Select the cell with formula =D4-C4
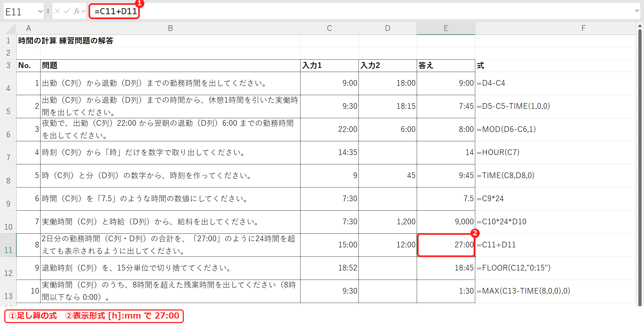This screenshot has width=644, height=325. coord(555,83)
